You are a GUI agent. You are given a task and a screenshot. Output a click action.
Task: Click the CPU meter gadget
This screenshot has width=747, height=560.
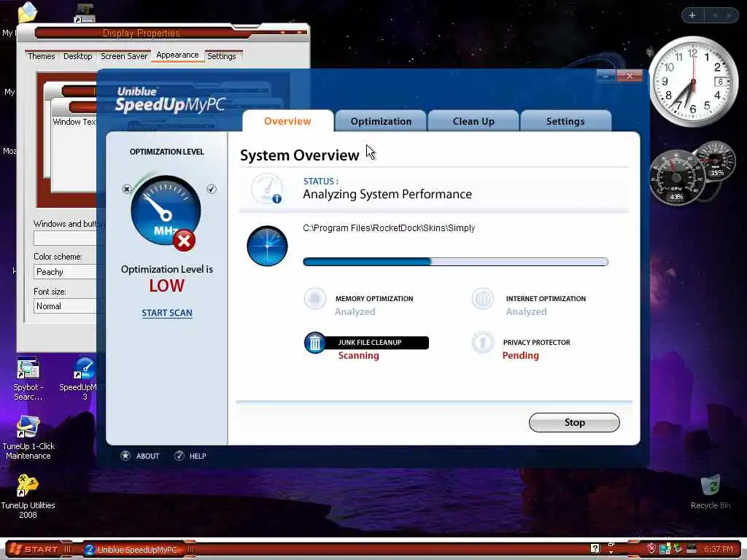click(x=676, y=178)
